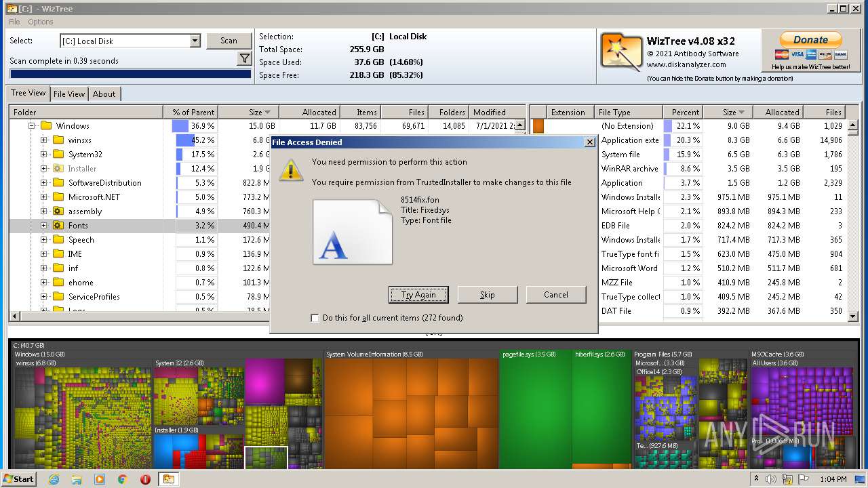Click the winsxs folder icon
Viewport: 868px width, 488px height.
pyautogui.click(x=58, y=140)
